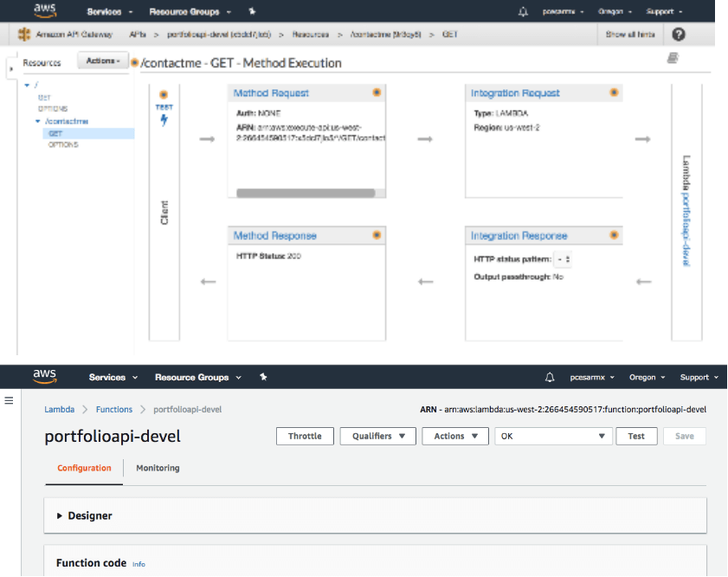
Task: Open Resource Groups menu in Lambda header
Action: pyautogui.click(x=198, y=377)
